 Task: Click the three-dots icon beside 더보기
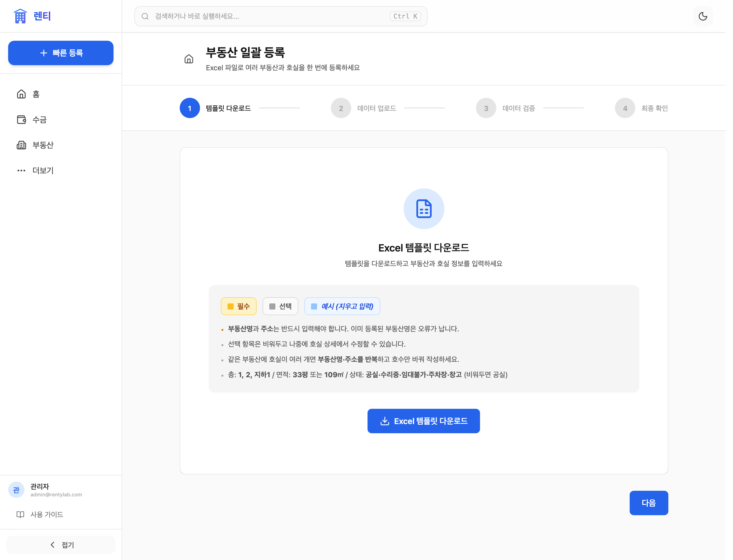[21, 170]
